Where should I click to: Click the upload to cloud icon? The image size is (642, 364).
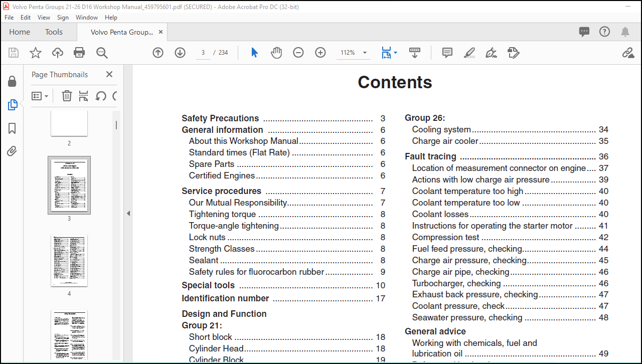coord(58,53)
